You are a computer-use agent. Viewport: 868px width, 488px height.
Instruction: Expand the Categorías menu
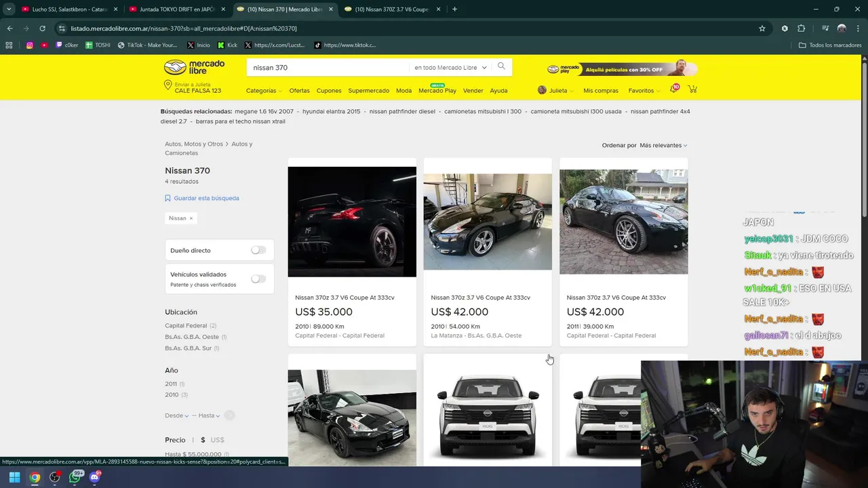[263, 91]
